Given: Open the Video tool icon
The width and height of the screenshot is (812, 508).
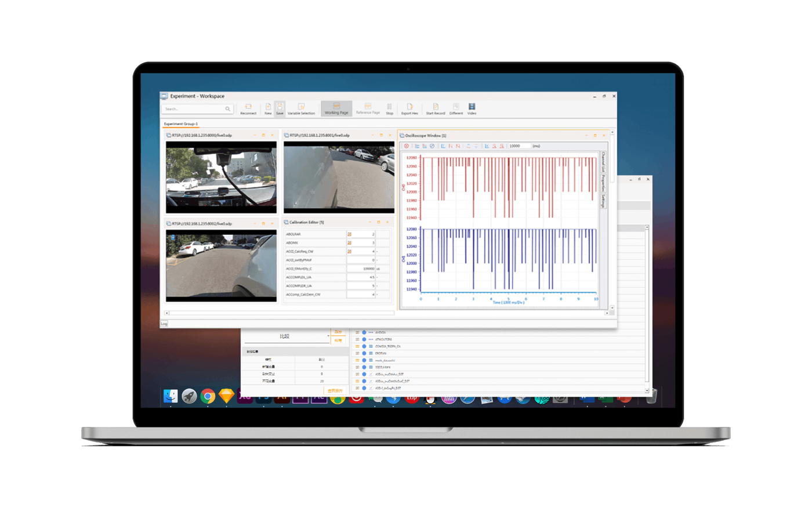Looking at the screenshot, I should click(472, 108).
